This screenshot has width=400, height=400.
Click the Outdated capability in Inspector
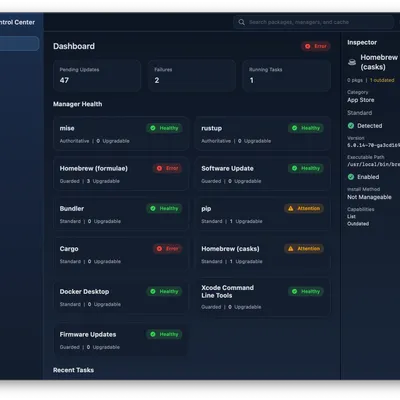[x=358, y=224]
